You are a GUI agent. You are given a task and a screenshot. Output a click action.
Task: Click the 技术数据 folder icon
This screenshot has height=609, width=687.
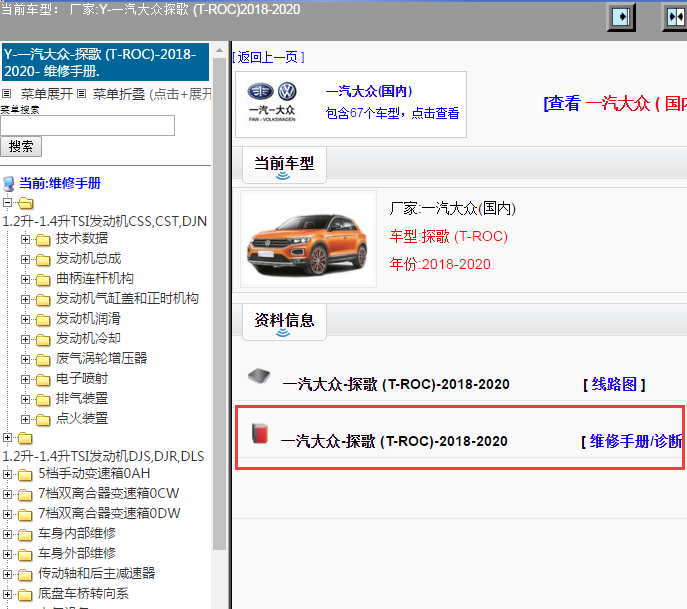(43, 240)
